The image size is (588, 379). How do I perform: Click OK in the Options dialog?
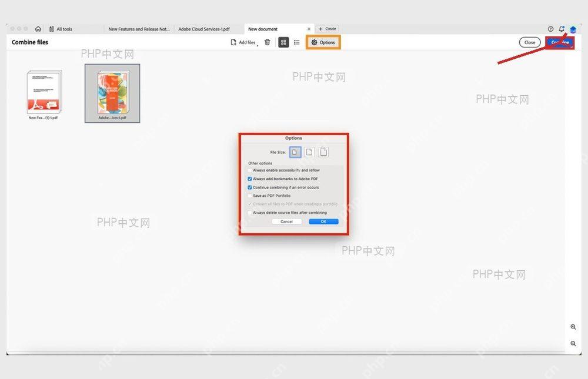coord(323,222)
